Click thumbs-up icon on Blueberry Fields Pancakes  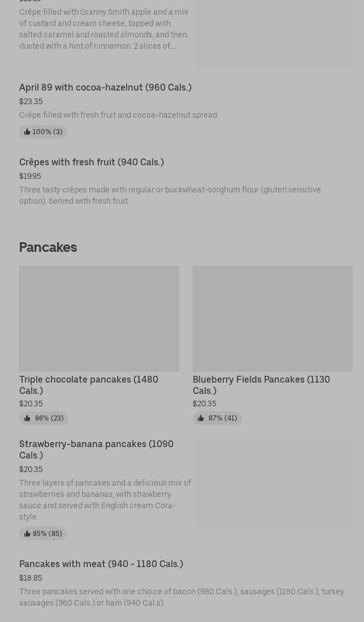click(201, 418)
